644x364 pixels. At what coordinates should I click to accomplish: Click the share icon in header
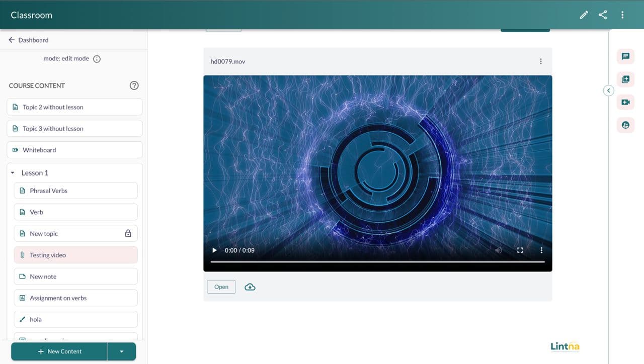603,15
